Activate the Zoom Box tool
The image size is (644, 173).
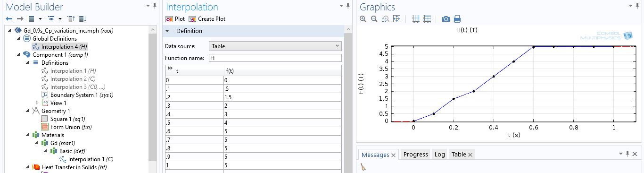click(385, 19)
